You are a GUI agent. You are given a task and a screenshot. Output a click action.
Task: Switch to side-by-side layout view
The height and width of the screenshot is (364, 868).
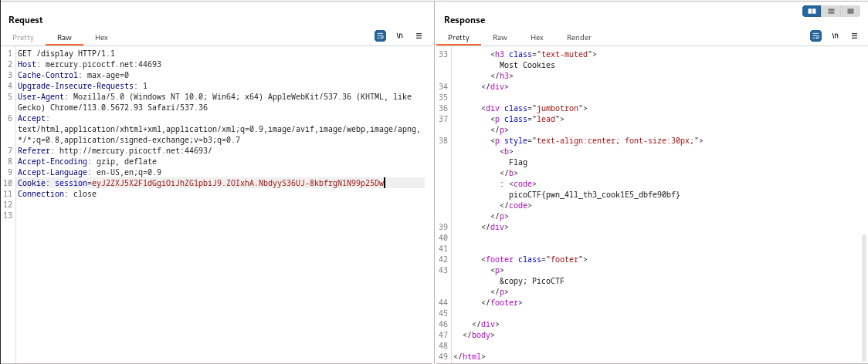pos(812,12)
